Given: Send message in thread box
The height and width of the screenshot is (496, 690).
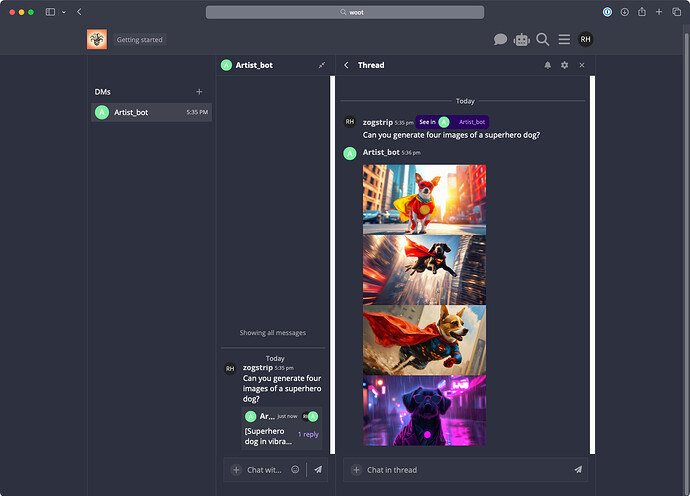Looking at the screenshot, I should click(x=578, y=470).
